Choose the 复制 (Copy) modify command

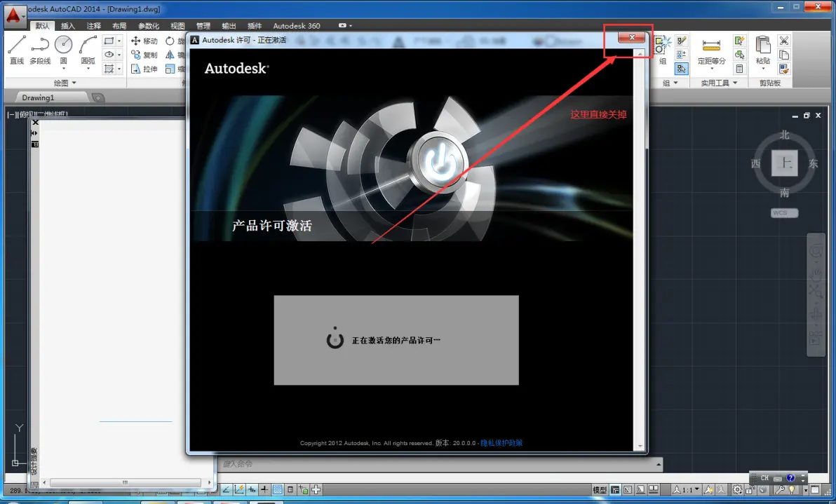[144, 55]
